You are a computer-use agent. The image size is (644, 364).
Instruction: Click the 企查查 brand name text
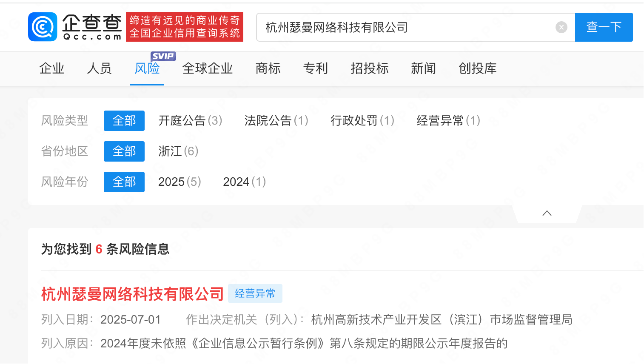(x=92, y=23)
